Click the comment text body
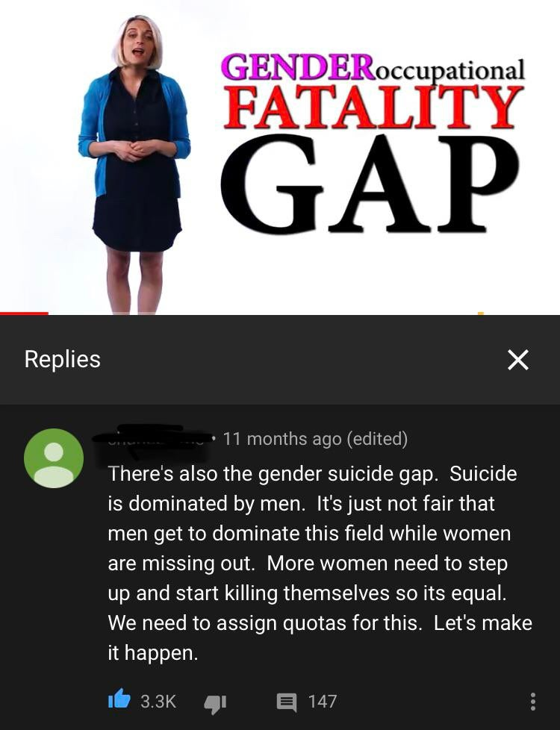This screenshot has height=730, width=560. (320, 563)
